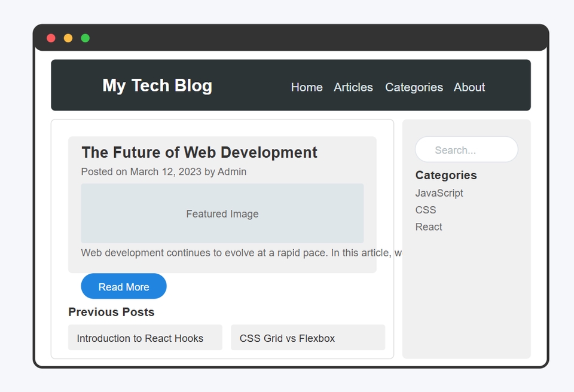Click the Posted on March 12 meta line
574x392 pixels.
pyautogui.click(x=164, y=171)
